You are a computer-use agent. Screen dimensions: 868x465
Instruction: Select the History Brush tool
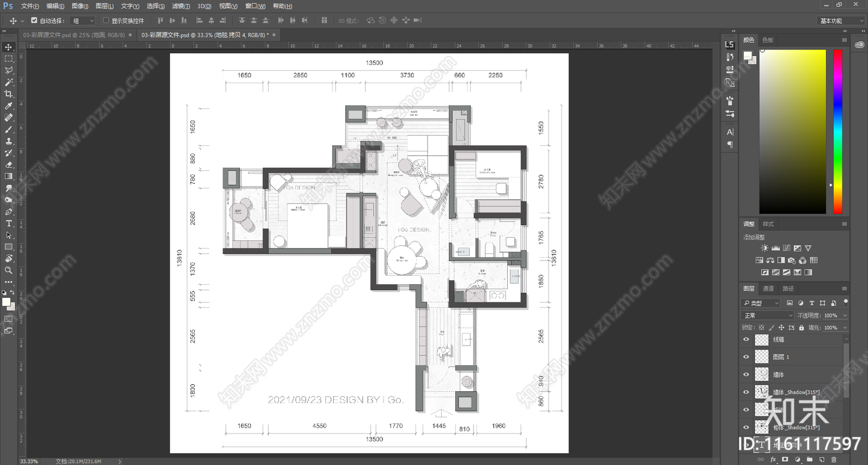click(9, 153)
